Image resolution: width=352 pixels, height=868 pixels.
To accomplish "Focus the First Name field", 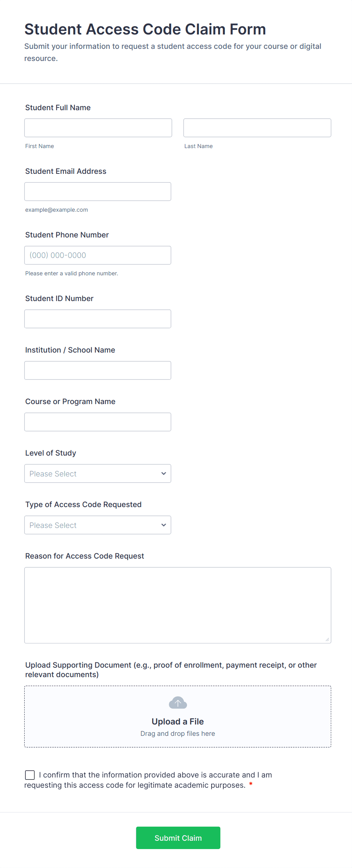I will (98, 128).
